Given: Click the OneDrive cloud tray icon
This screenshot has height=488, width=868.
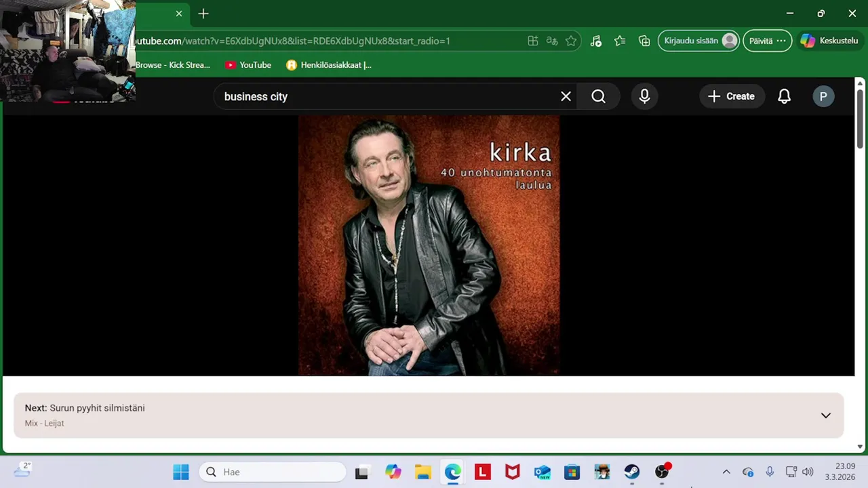Looking at the screenshot, I should pyautogui.click(x=748, y=472).
